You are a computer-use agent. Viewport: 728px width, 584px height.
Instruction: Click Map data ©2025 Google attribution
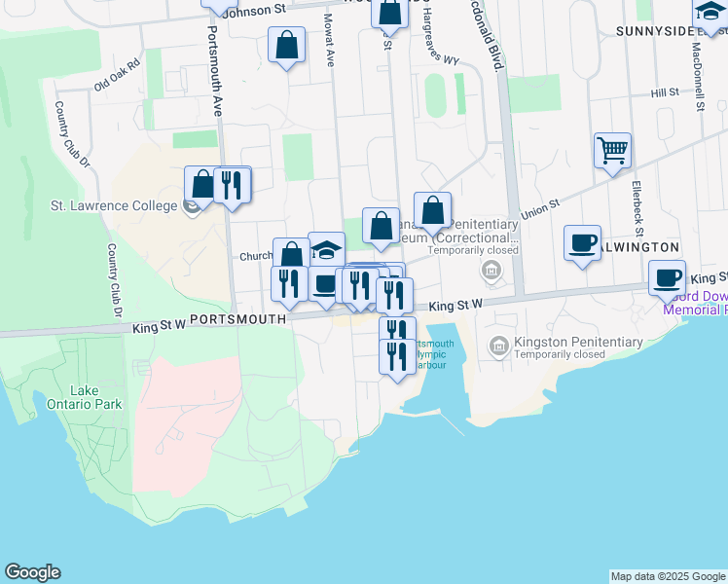coord(668,576)
